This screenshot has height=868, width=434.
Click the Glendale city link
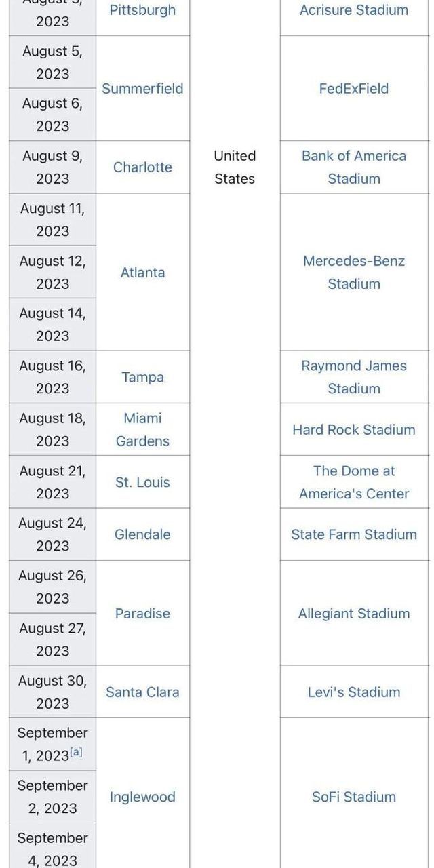pos(142,534)
